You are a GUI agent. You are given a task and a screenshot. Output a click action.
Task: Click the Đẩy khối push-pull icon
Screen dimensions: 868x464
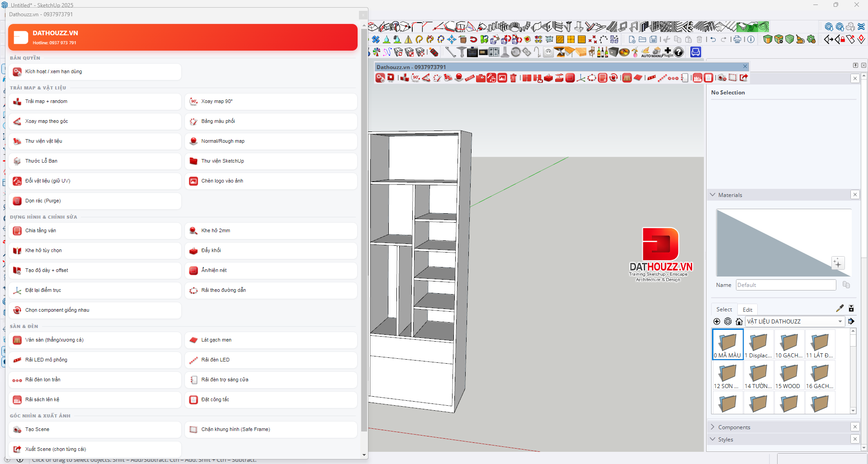[193, 251]
